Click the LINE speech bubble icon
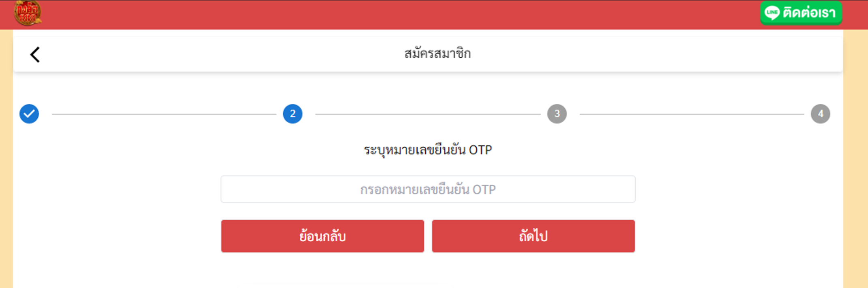 [x=772, y=13]
